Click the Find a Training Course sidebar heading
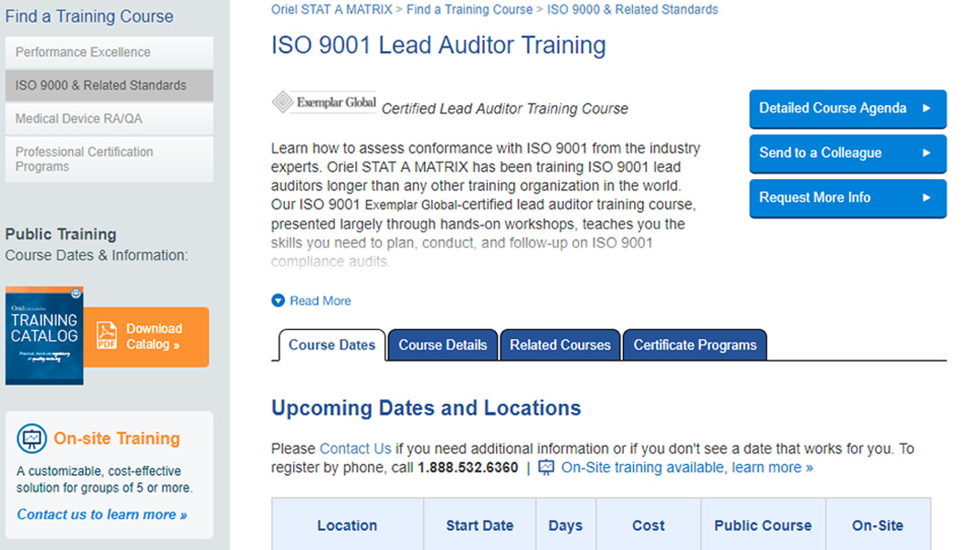 click(x=90, y=16)
